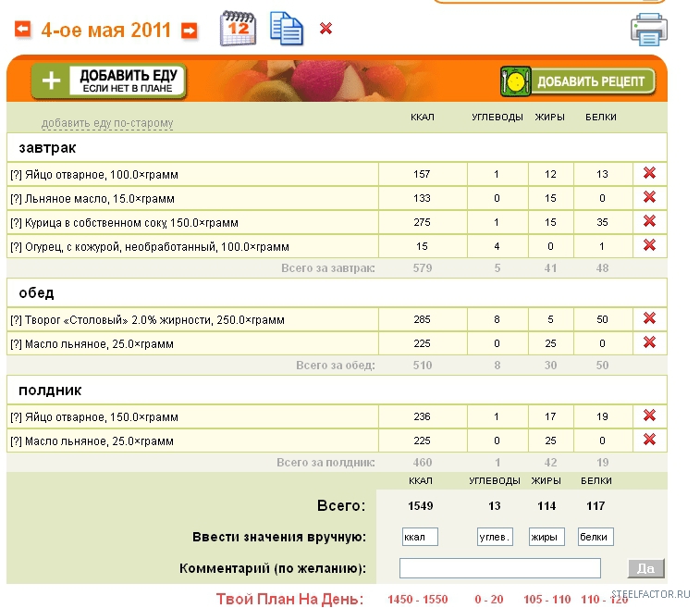The width and height of the screenshot is (700, 608).
Task: Click the ккал manual input field
Action: coord(420,537)
